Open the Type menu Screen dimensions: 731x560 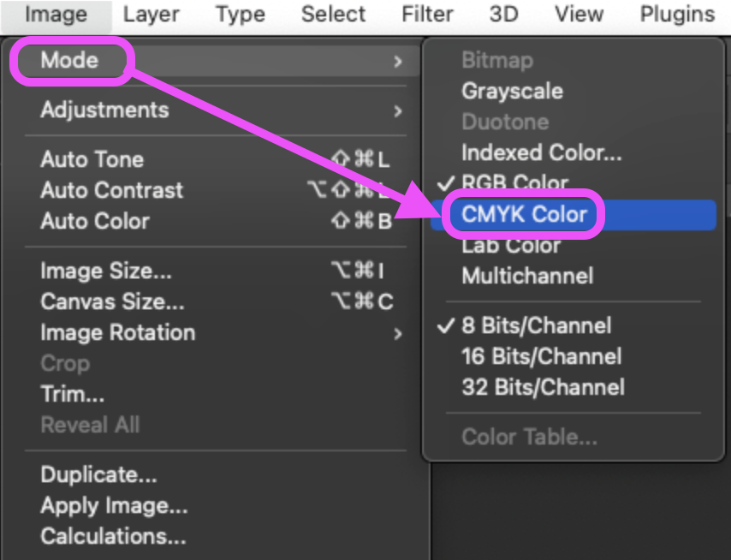240,15
